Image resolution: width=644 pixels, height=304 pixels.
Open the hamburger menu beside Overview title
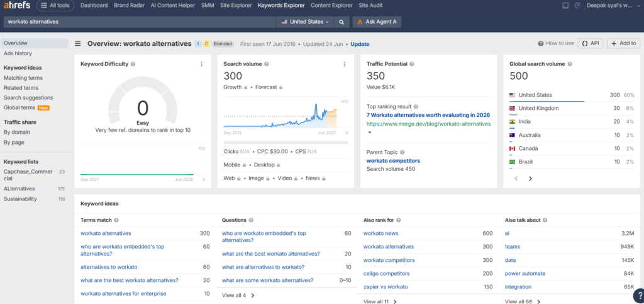click(x=77, y=44)
